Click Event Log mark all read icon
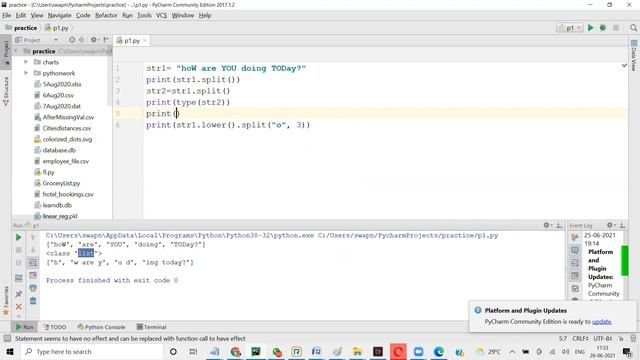Viewport: 640px width, 360px height. 575,289
